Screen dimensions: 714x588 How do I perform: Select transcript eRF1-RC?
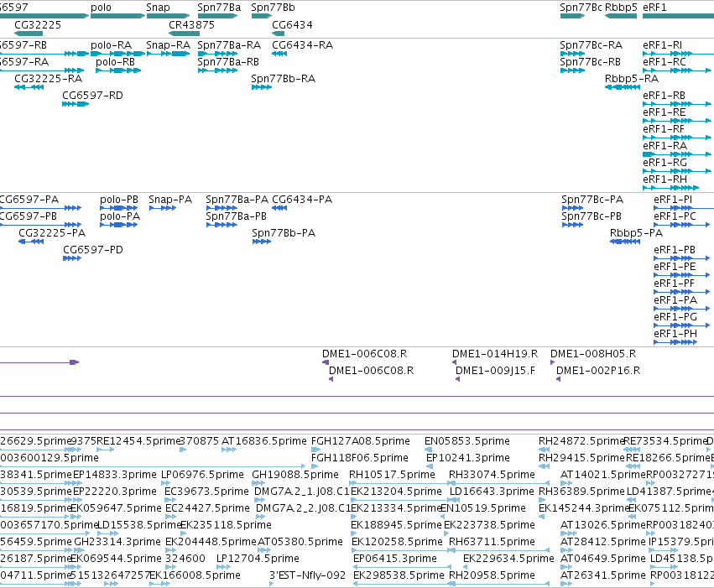point(664,62)
